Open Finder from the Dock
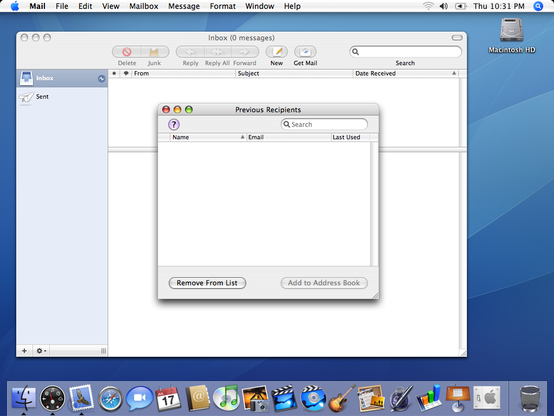 24,398
